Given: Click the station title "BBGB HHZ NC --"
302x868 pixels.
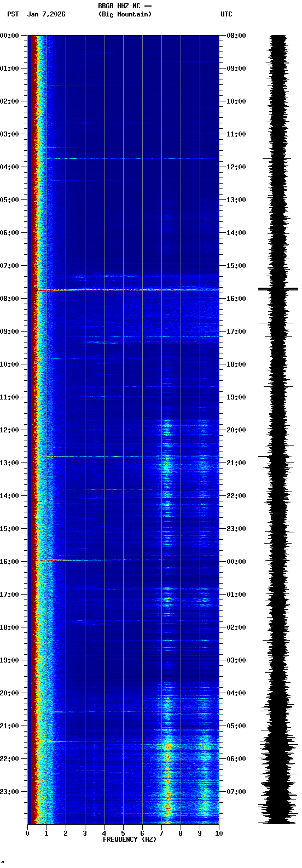Looking at the screenshot, I should click(x=125, y=6).
